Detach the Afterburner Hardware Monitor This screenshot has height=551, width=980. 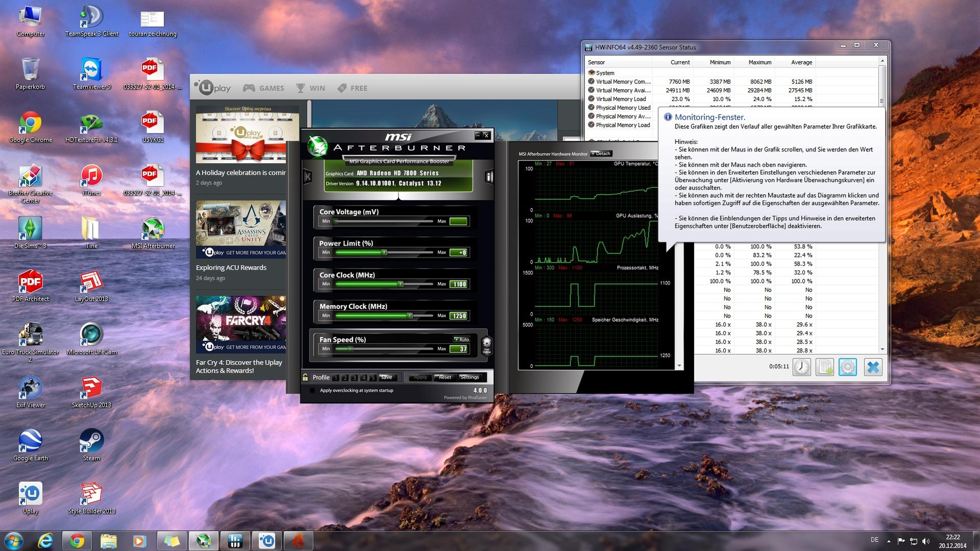(601, 154)
